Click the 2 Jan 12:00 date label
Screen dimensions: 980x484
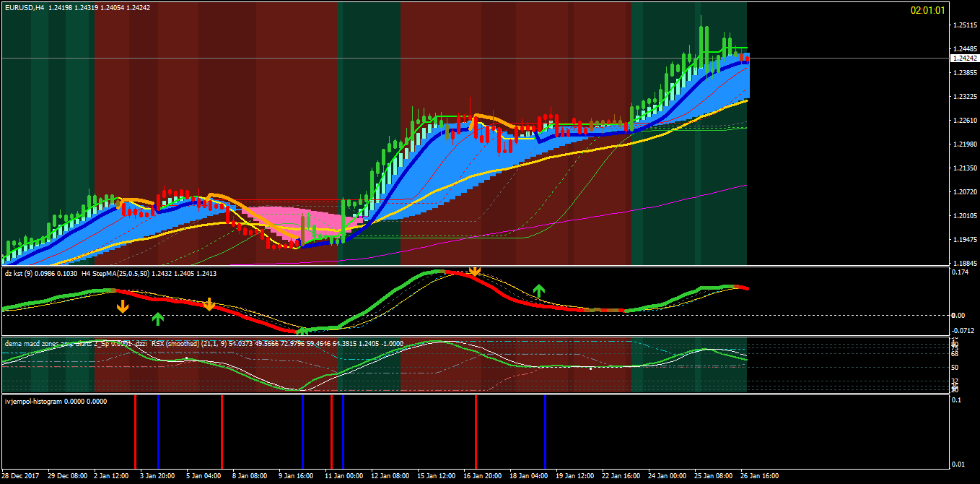coord(112,476)
